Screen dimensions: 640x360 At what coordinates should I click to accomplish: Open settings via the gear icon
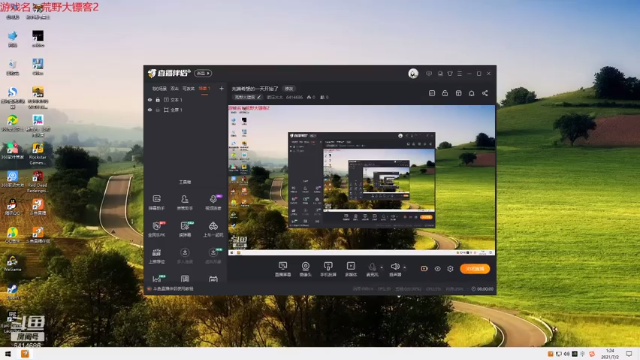[450, 269]
